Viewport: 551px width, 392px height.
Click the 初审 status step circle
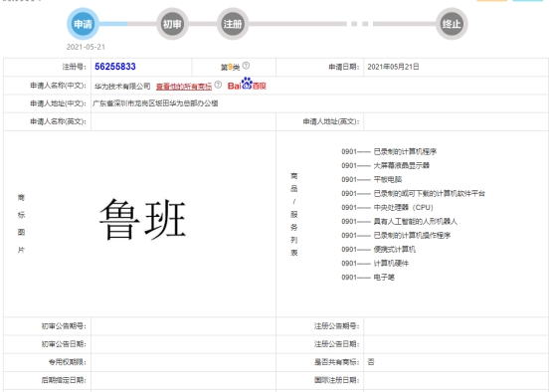[x=172, y=24]
